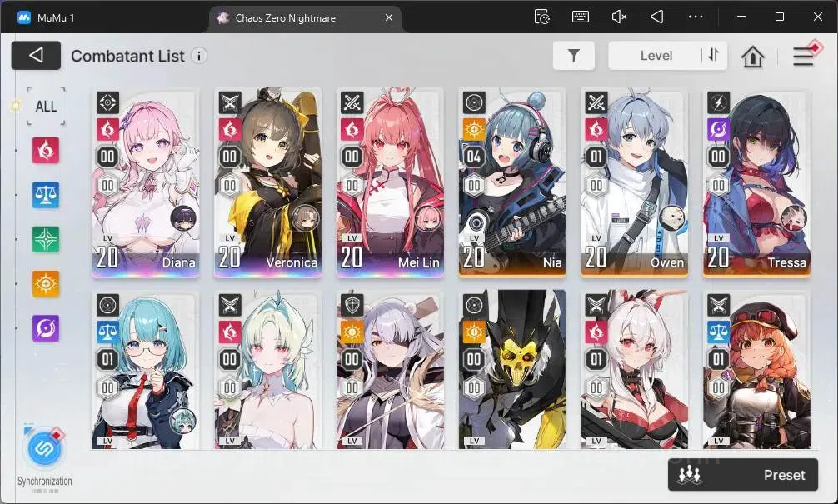Filter by blue scales Justice attribute icon

point(46,195)
